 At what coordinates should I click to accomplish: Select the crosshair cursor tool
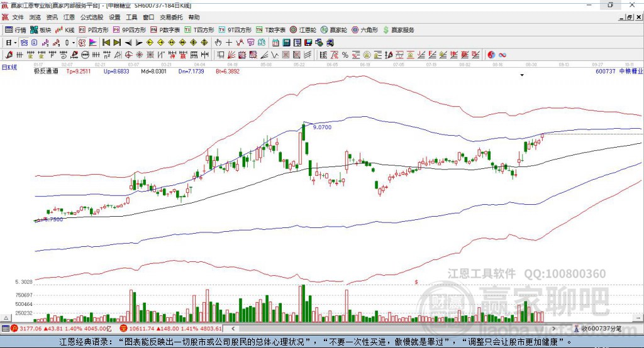(x=229, y=43)
